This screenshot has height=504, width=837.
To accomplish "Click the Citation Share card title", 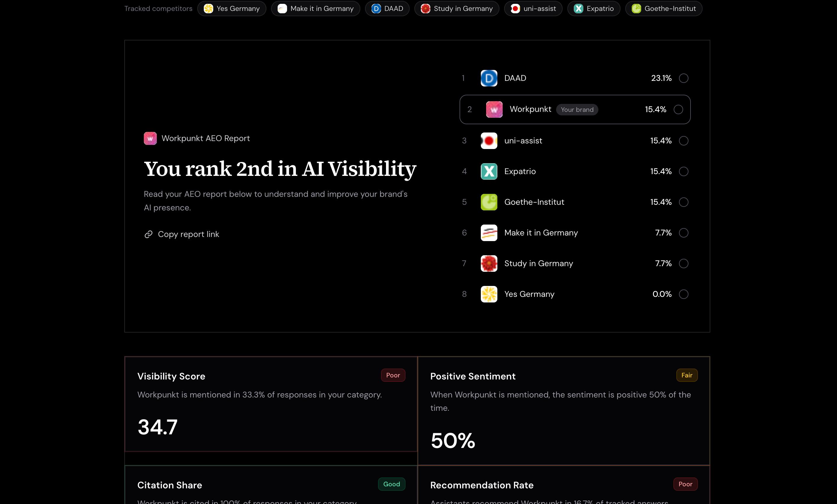I will (x=170, y=485).
